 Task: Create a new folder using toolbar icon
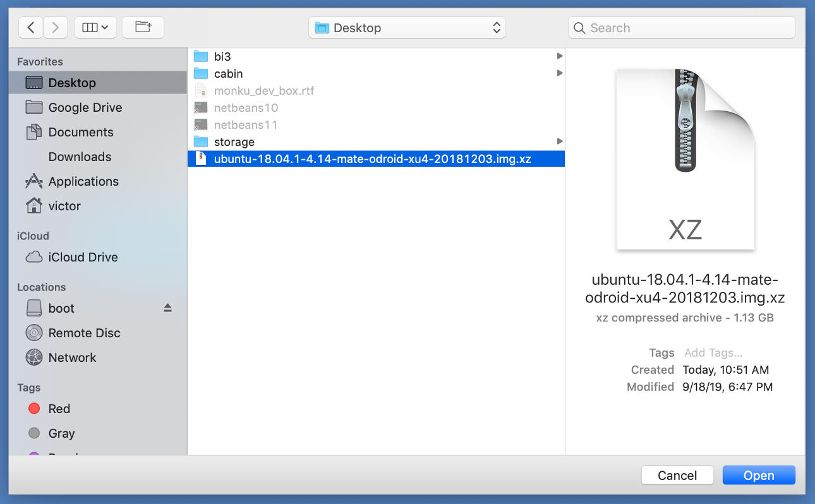143,27
